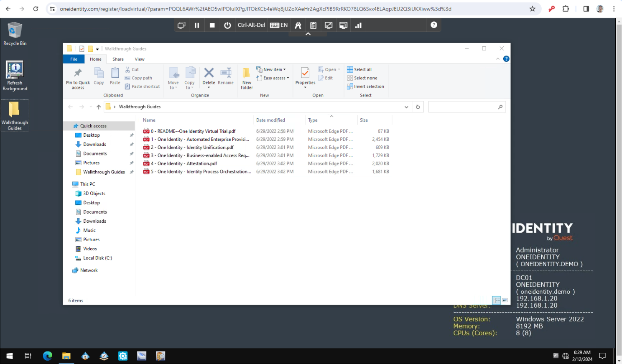Click Select none in the ribbon
622x364 pixels.
click(x=362, y=78)
